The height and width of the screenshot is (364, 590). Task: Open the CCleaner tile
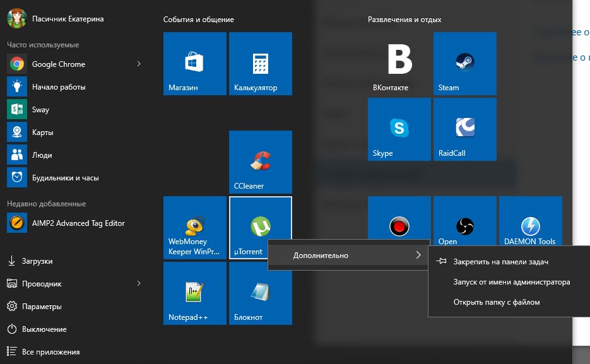261,162
